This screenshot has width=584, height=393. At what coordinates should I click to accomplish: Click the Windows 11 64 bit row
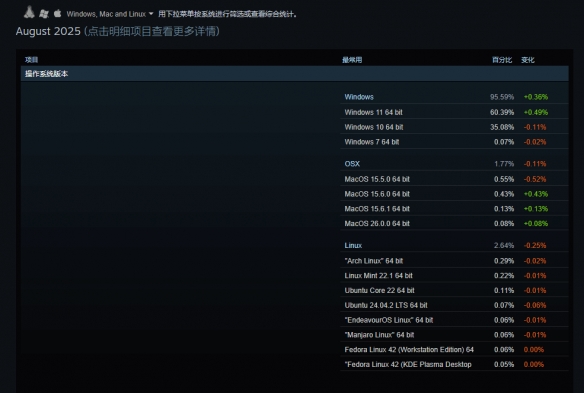(454, 112)
